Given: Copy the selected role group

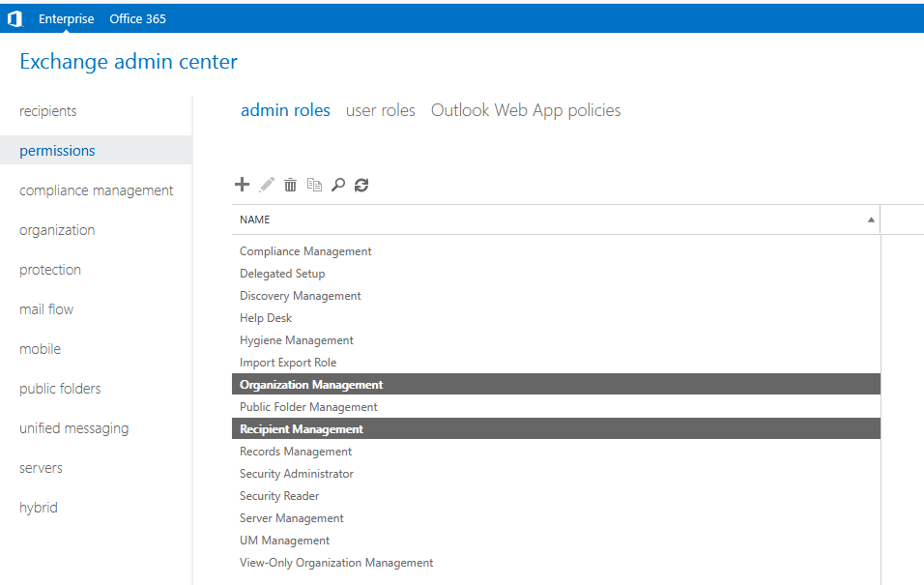Looking at the screenshot, I should [314, 185].
